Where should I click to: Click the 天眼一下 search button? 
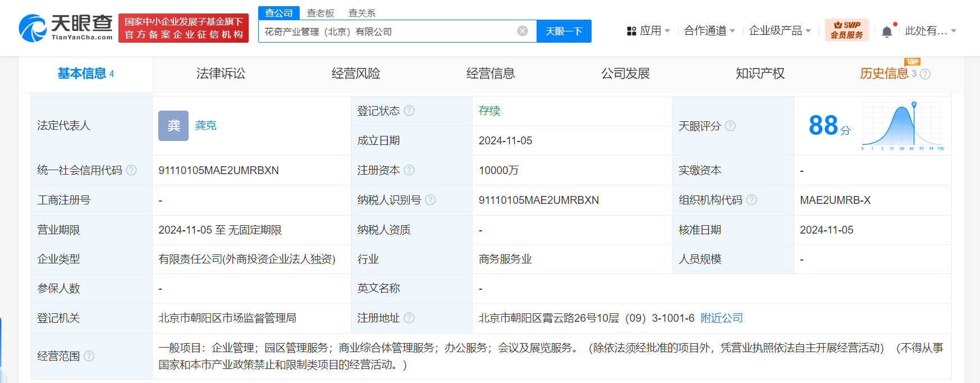(x=564, y=31)
